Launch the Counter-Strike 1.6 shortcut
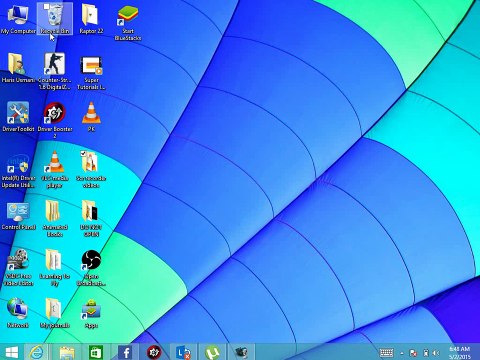Screen dimensions: 480x360 pos(55,71)
